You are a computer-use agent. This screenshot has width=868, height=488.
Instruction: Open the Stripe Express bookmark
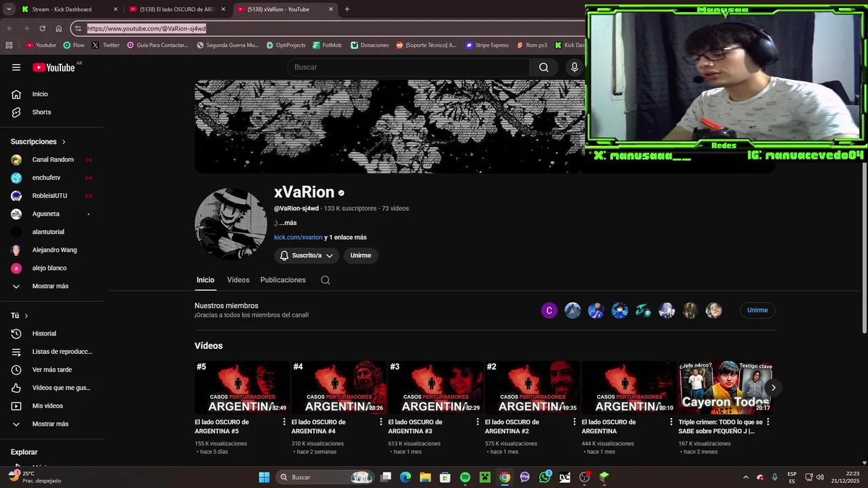click(487, 45)
